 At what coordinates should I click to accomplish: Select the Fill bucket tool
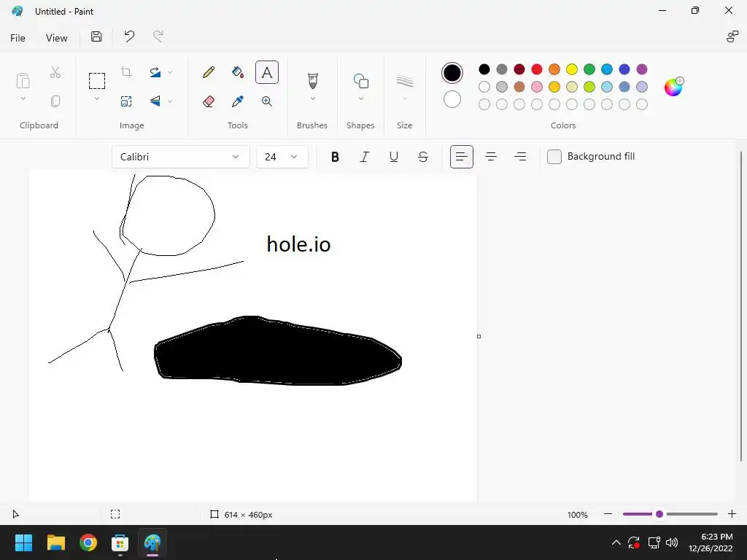click(x=238, y=72)
